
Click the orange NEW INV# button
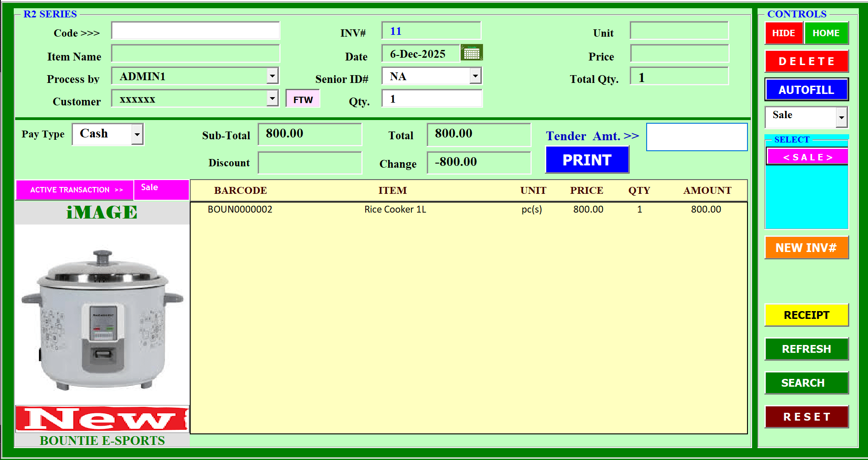pyautogui.click(x=807, y=248)
